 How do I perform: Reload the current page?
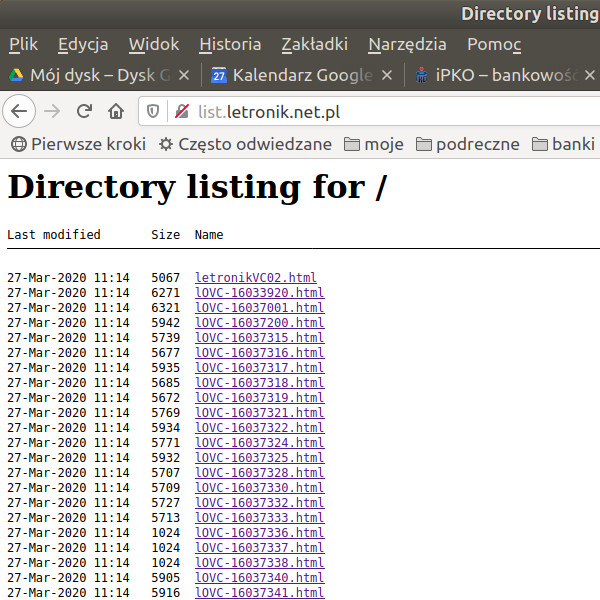pyautogui.click(x=85, y=111)
